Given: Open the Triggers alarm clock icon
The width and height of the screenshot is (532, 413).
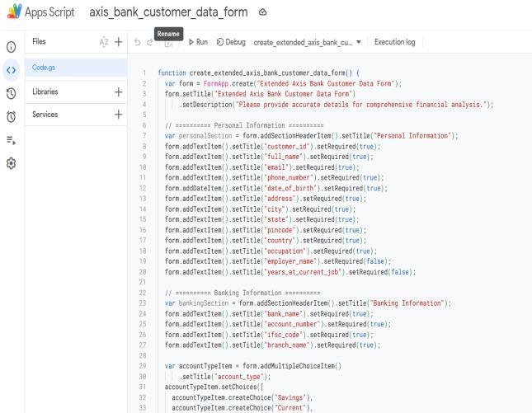Looking at the screenshot, I should [x=12, y=117].
